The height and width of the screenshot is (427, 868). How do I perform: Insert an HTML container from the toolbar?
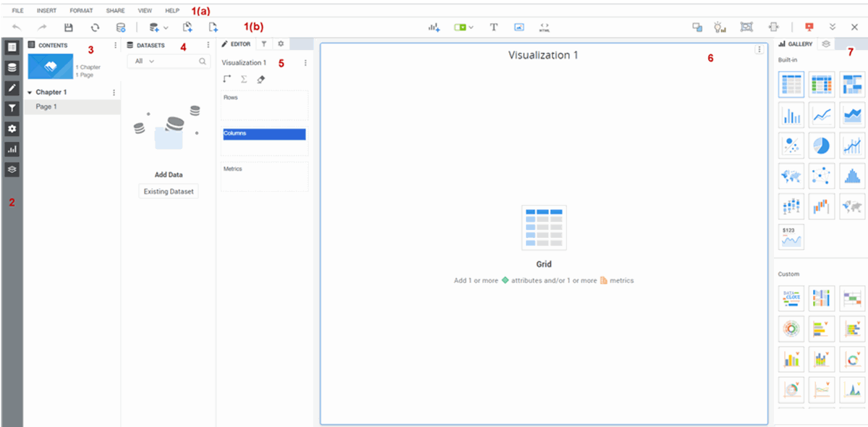click(545, 27)
